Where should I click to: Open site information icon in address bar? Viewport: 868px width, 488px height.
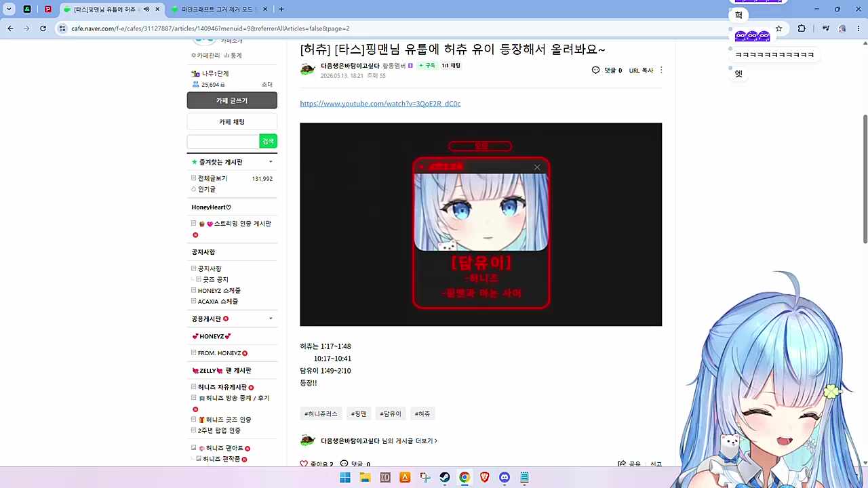tap(62, 28)
